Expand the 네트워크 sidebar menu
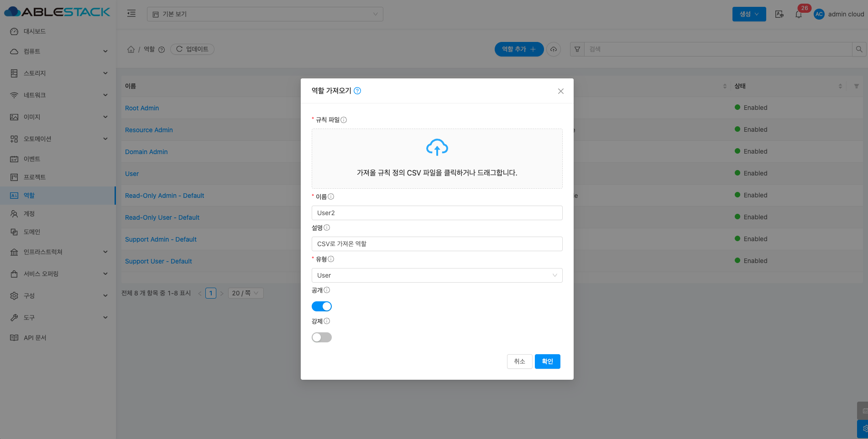Screen dimensions: 868x439 tap(58, 95)
